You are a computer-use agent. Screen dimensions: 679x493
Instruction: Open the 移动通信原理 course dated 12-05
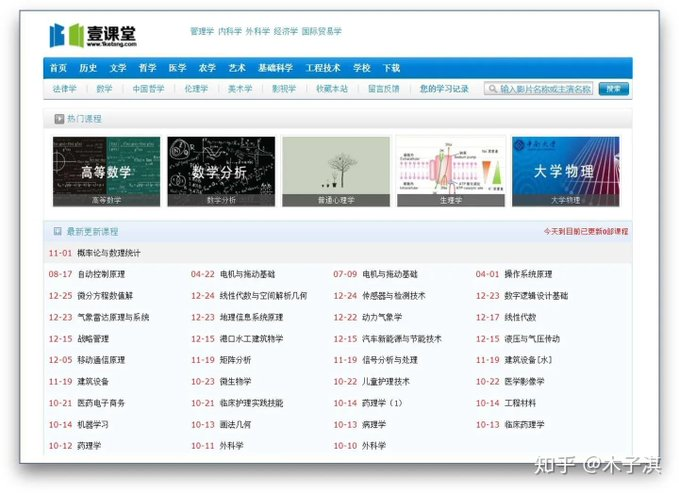click(101, 360)
